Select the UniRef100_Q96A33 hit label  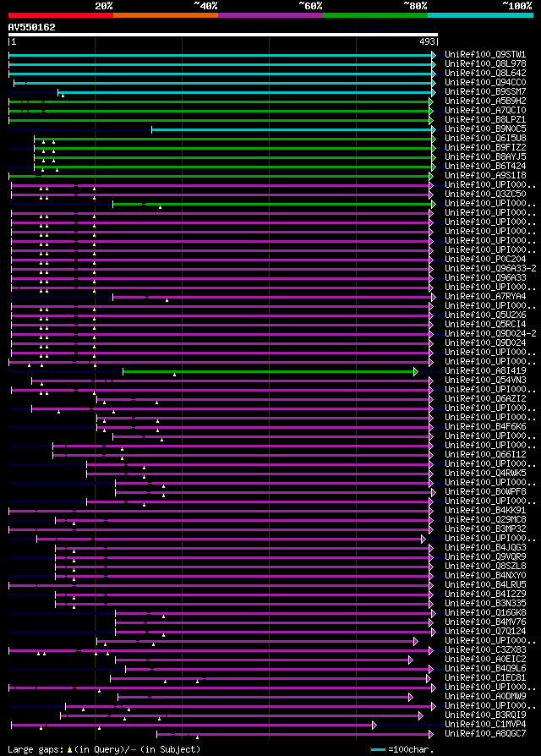tap(485, 277)
